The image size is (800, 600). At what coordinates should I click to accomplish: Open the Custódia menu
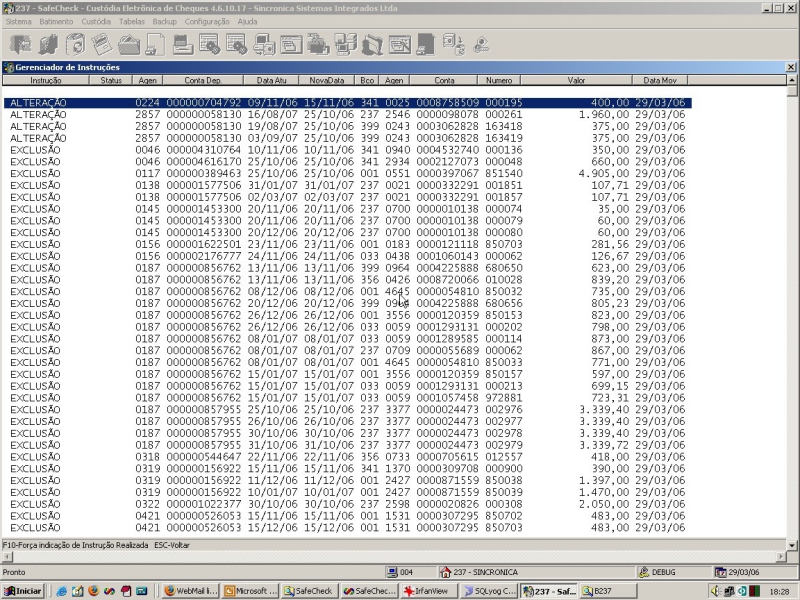pyautogui.click(x=96, y=21)
